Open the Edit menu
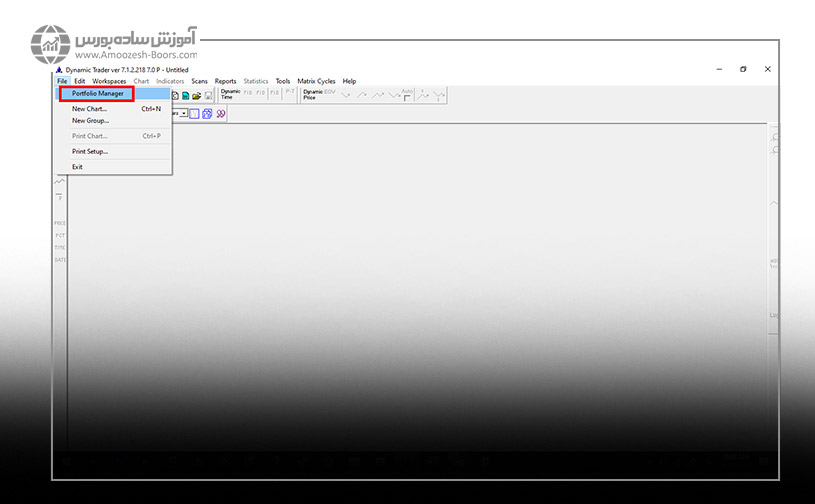Viewport: 815px width, 504px height. point(79,81)
